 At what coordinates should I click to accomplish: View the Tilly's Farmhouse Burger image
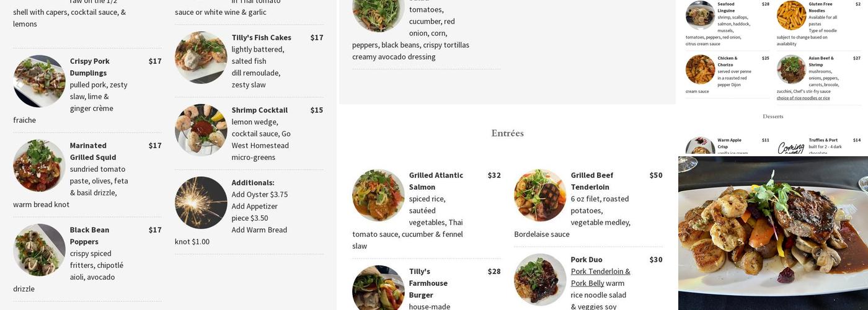point(378,290)
